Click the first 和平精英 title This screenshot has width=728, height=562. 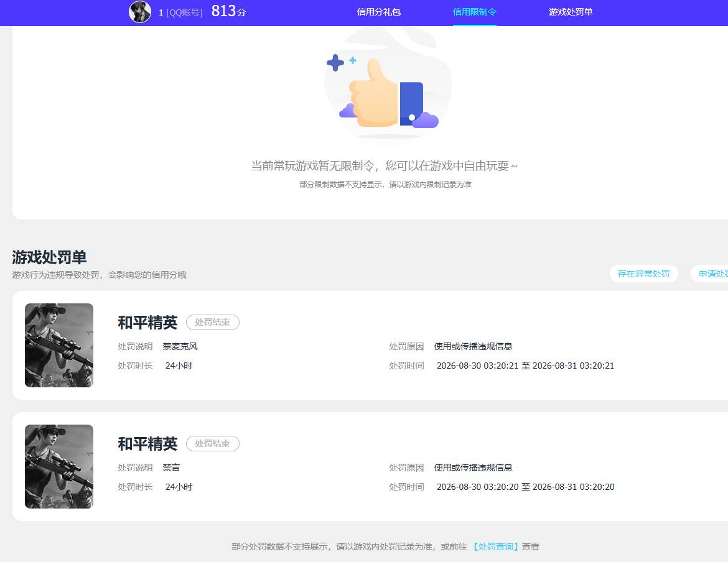pos(147,322)
